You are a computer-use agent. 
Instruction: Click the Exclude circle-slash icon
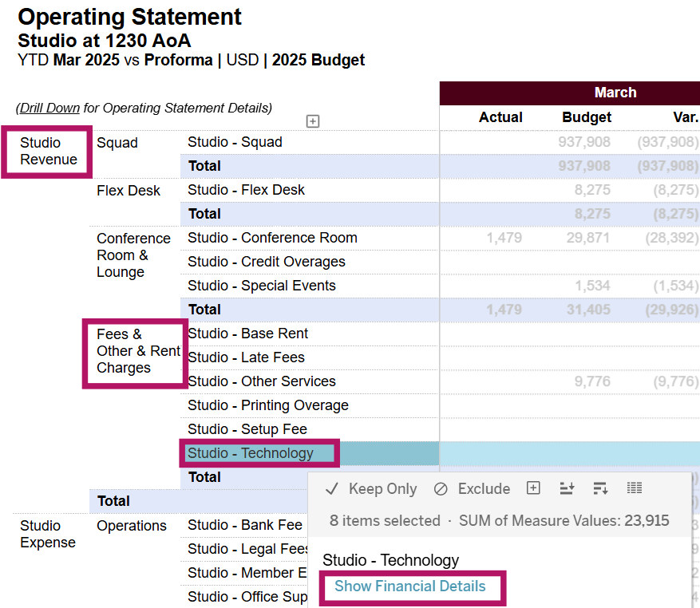(x=441, y=489)
